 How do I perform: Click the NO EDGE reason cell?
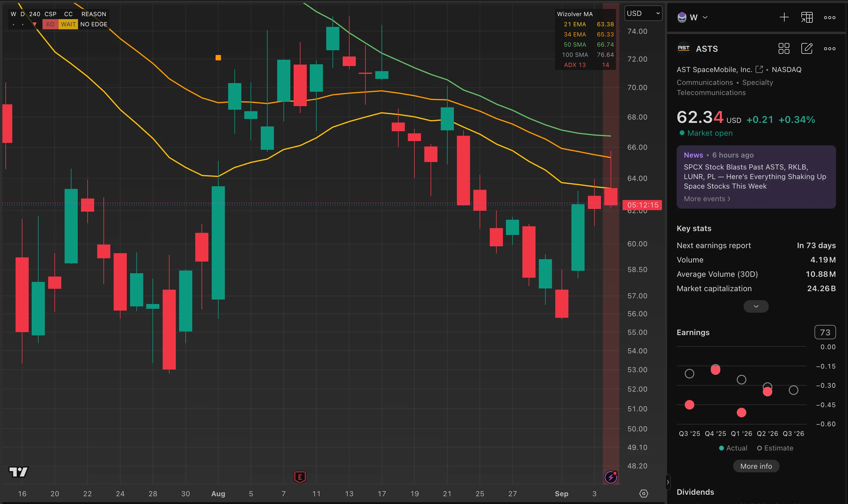point(94,24)
